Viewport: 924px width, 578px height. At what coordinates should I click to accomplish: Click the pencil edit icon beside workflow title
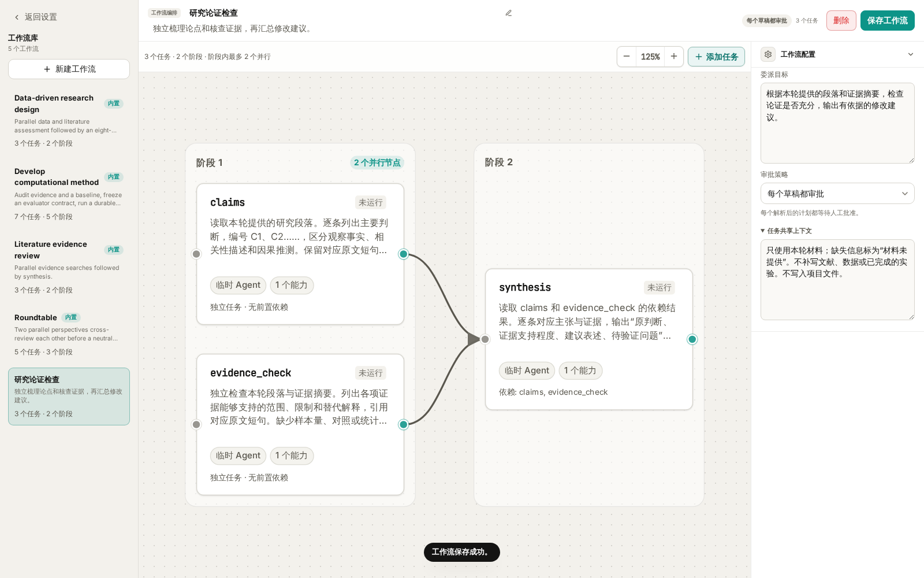tap(509, 13)
